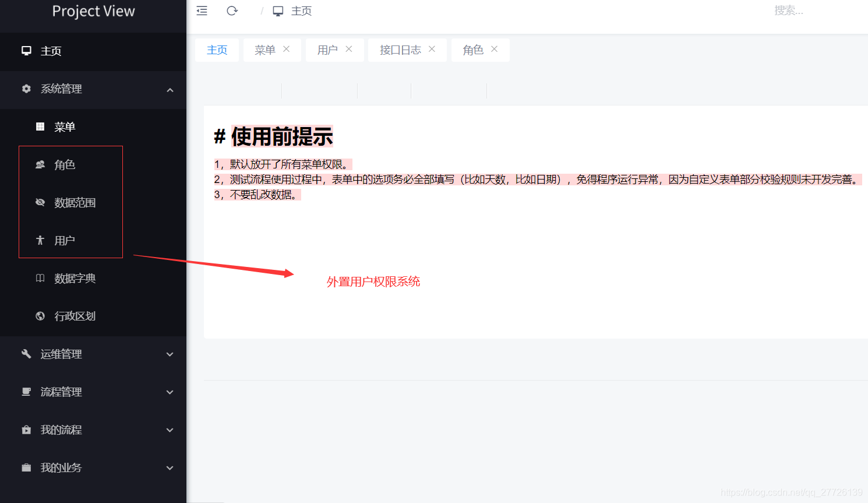Click the bag icon beside 我的流程
Image resolution: width=868 pixels, height=503 pixels.
coord(26,430)
